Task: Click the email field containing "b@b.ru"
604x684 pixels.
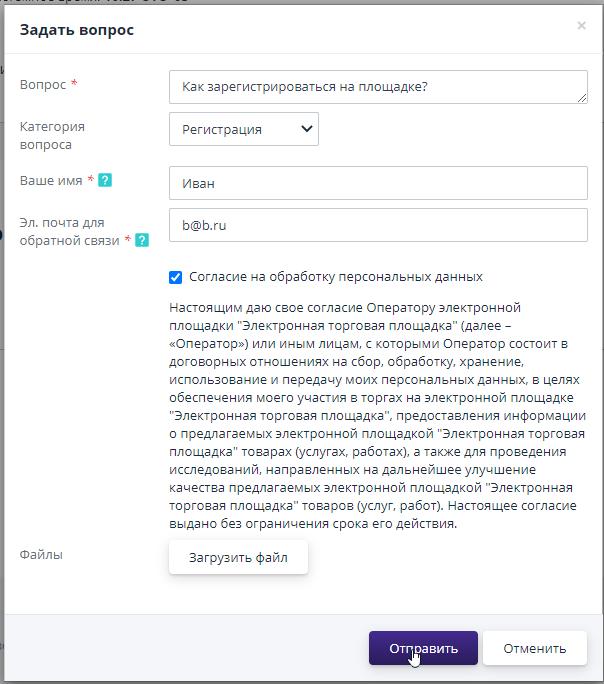Action: tap(378, 225)
